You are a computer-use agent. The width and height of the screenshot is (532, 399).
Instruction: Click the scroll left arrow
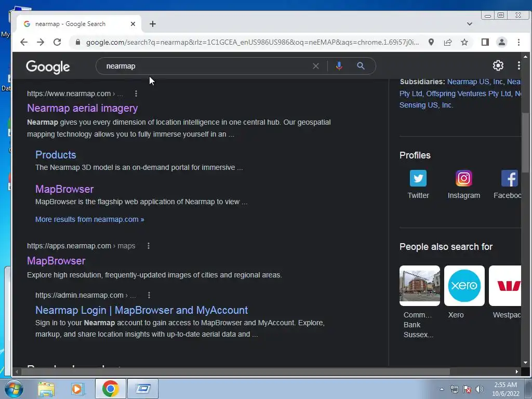click(x=16, y=372)
